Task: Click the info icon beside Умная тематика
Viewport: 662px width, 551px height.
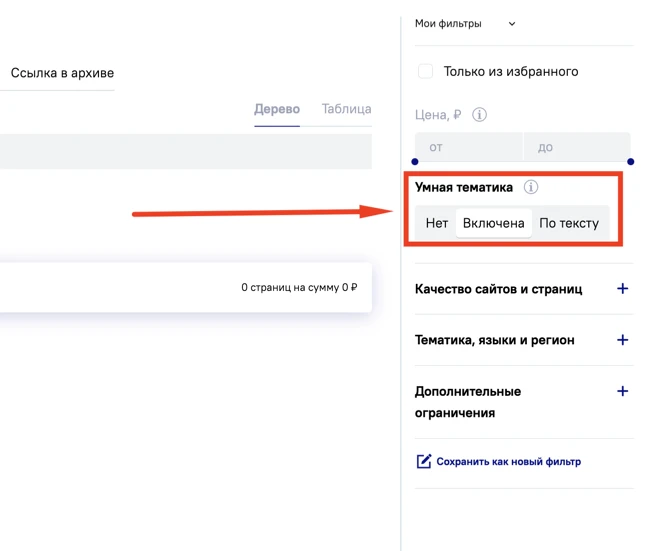Action: [531, 187]
